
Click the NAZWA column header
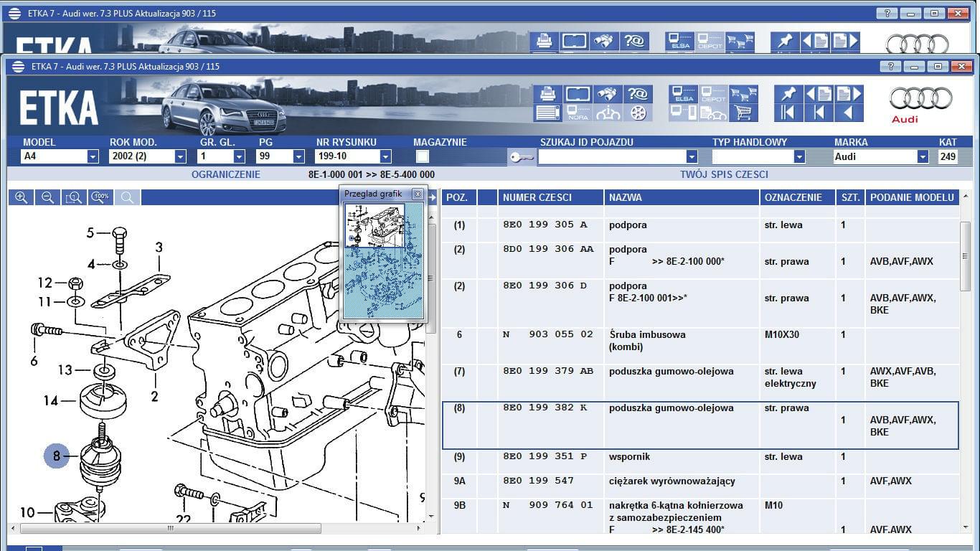coord(682,197)
